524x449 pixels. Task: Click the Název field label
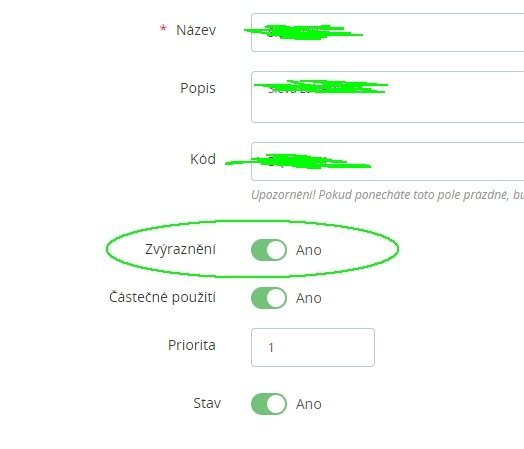pyautogui.click(x=196, y=30)
